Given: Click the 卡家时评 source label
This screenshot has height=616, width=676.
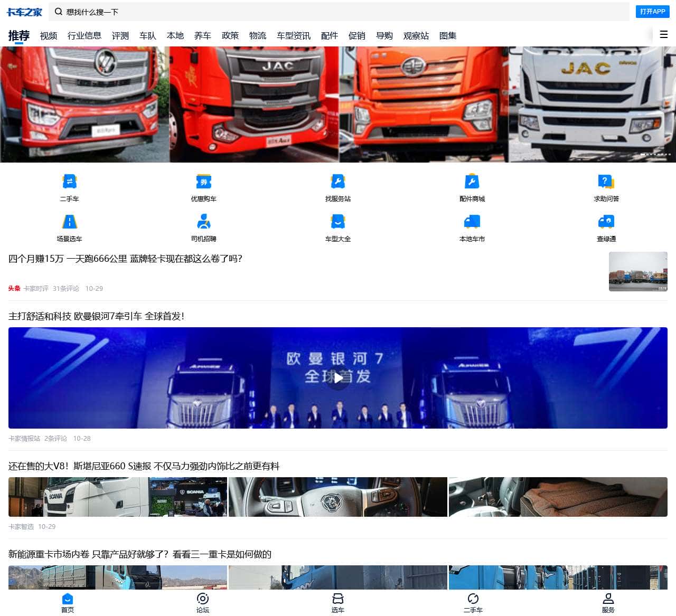Looking at the screenshot, I should (36, 289).
